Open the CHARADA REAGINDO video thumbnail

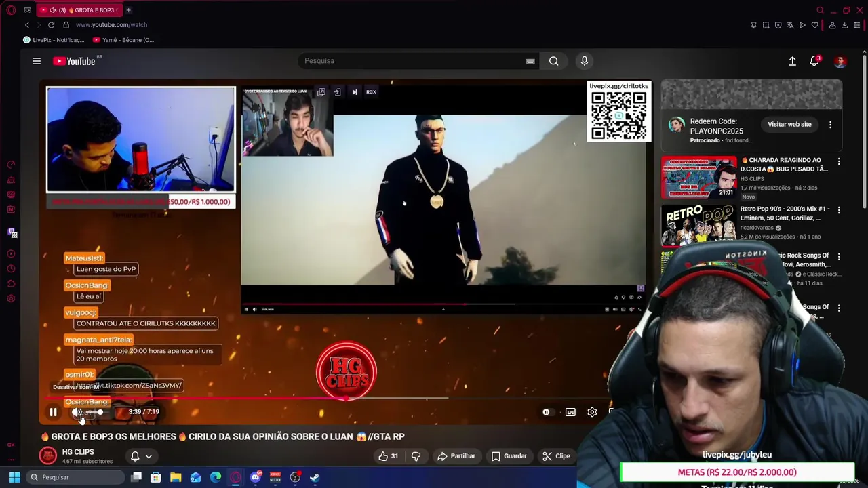tap(698, 178)
